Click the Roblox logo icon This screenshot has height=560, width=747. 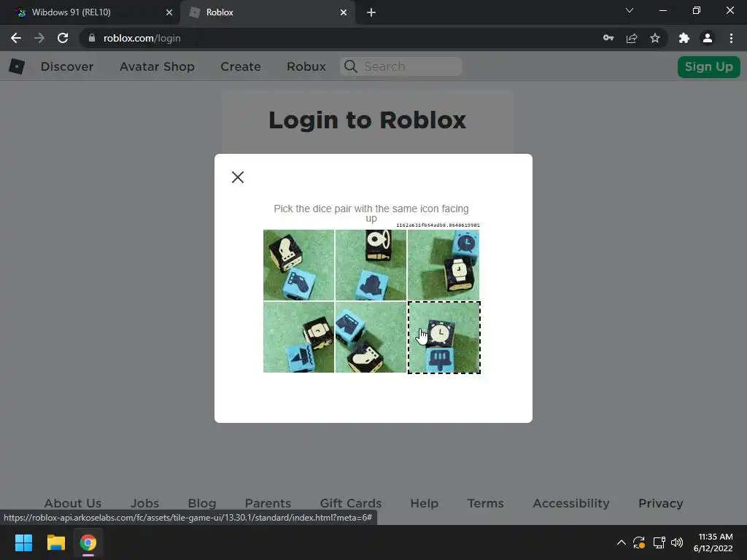tap(17, 66)
